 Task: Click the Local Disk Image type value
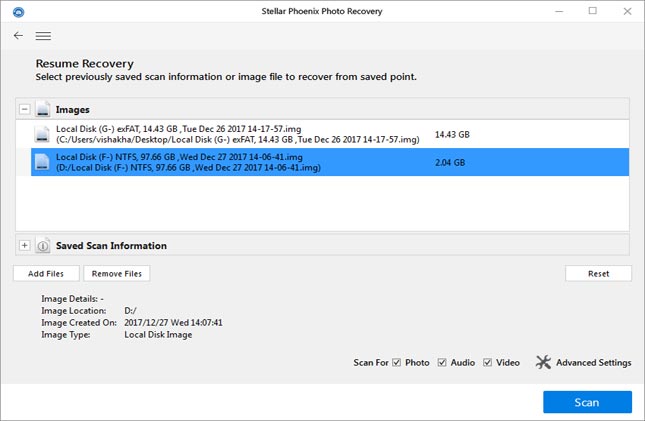pyautogui.click(x=158, y=335)
